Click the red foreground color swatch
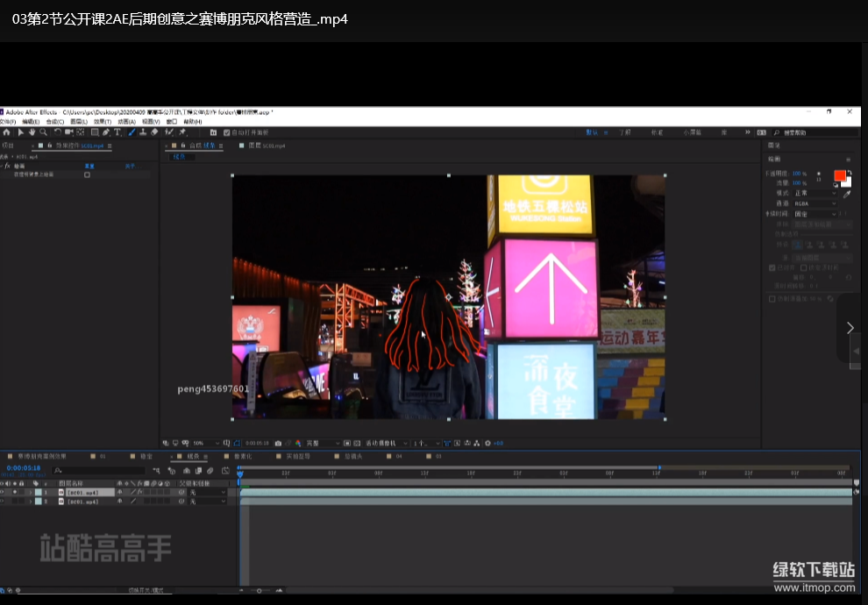This screenshot has width=868, height=605. point(839,175)
